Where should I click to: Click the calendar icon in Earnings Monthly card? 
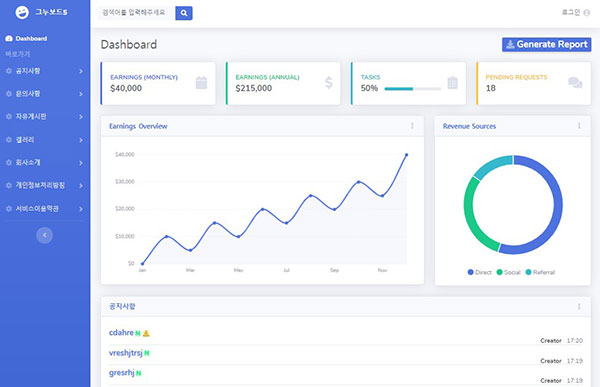pyautogui.click(x=201, y=83)
